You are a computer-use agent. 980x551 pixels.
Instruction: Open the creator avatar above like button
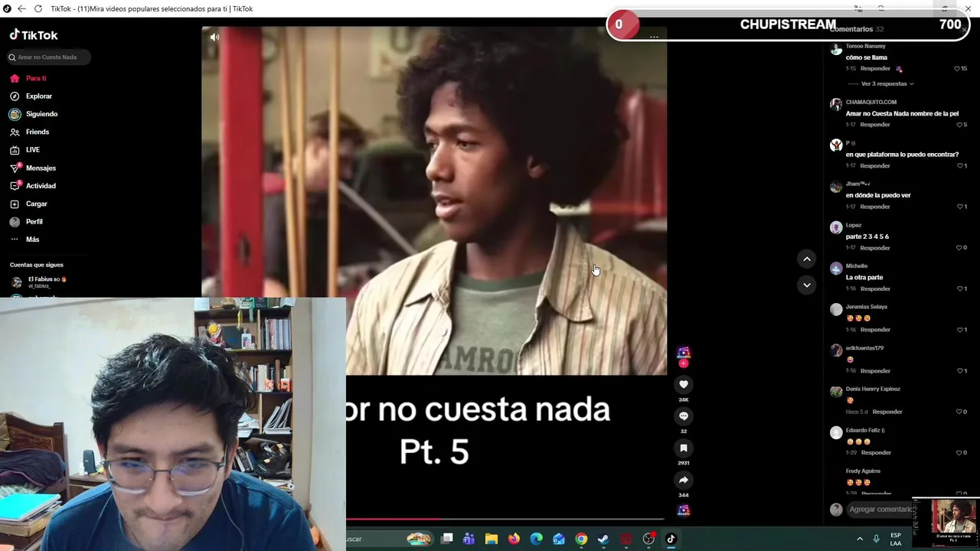(684, 354)
